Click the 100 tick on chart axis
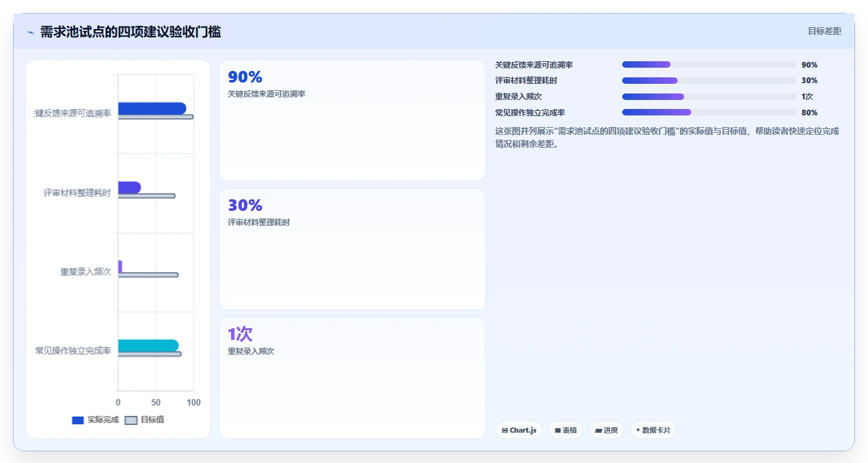This screenshot has height=463, width=868. click(x=194, y=402)
